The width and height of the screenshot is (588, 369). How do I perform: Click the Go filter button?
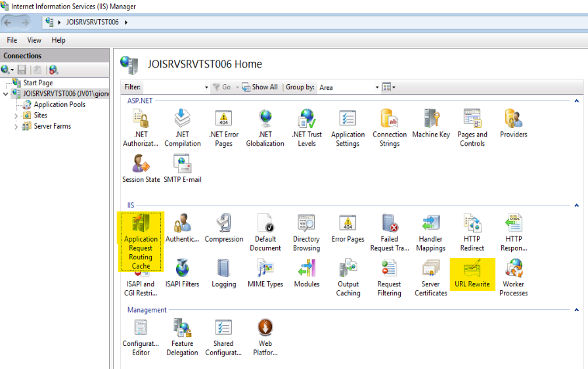pyautogui.click(x=221, y=87)
